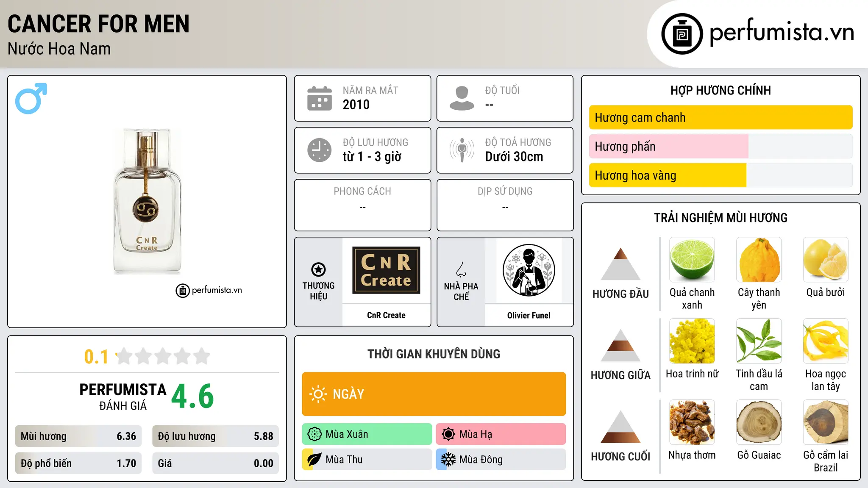Click the autumn leaf icon
The image size is (868, 488).
(x=314, y=460)
